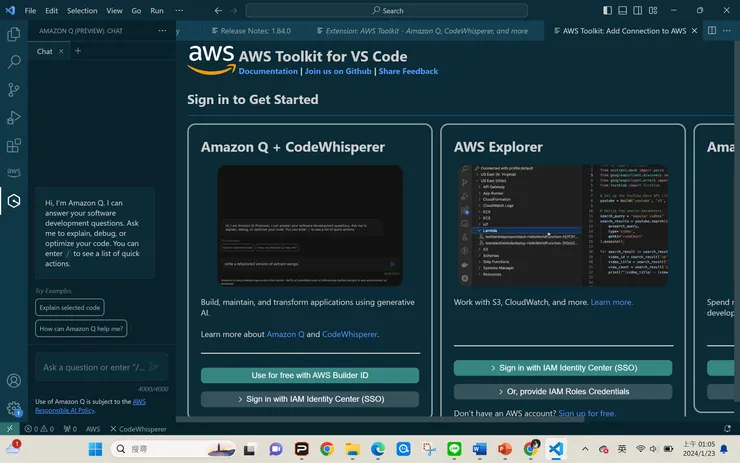The height and width of the screenshot is (463, 740).
Task: Click the AWS status bar item
Action: tap(93, 429)
